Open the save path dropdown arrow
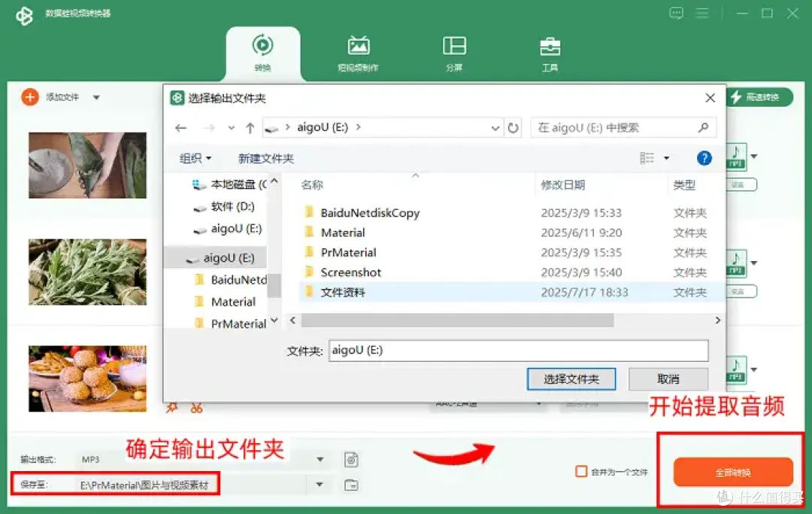This screenshot has width=812, height=514. [320, 485]
